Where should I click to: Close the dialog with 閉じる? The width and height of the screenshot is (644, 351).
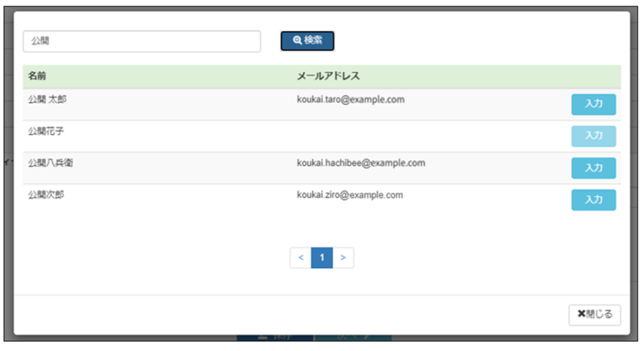(594, 315)
